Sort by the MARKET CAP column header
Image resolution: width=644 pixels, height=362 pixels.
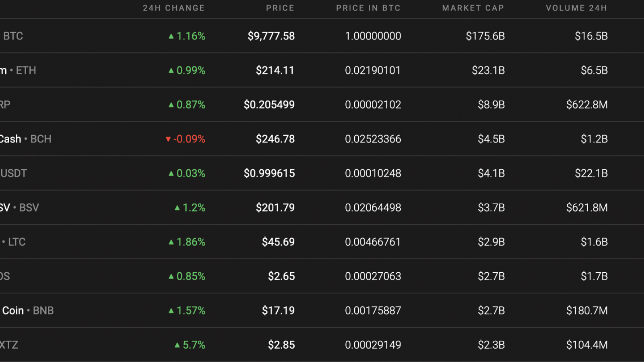tap(473, 8)
